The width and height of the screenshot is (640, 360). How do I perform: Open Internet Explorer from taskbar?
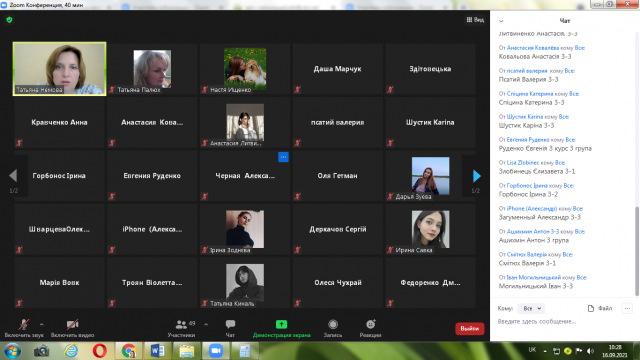pyautogui.click(x=71, y=351)
